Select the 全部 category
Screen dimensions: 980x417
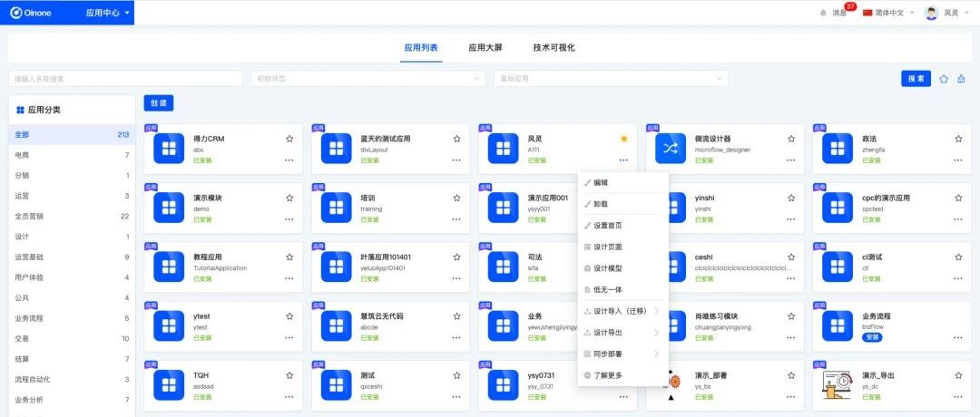[72, 134]
